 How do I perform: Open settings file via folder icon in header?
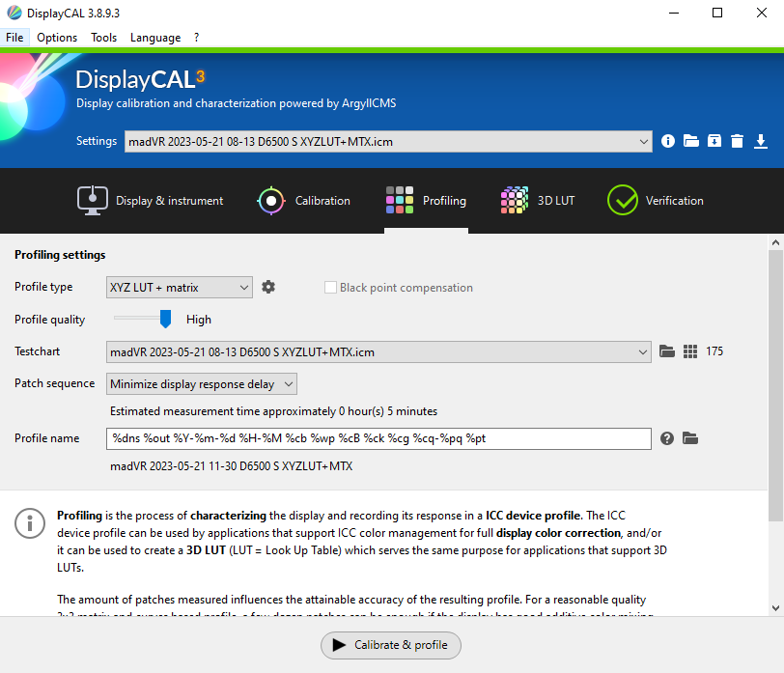[x=690, y=141]
